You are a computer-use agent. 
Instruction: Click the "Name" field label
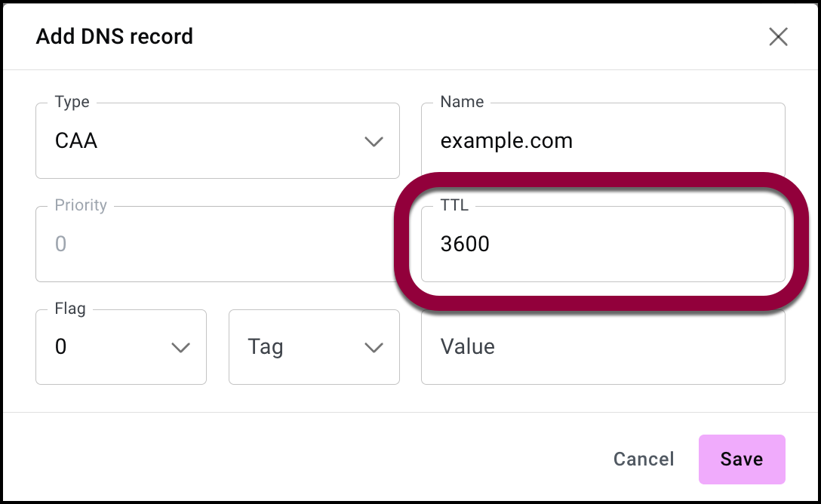[462, 102]
